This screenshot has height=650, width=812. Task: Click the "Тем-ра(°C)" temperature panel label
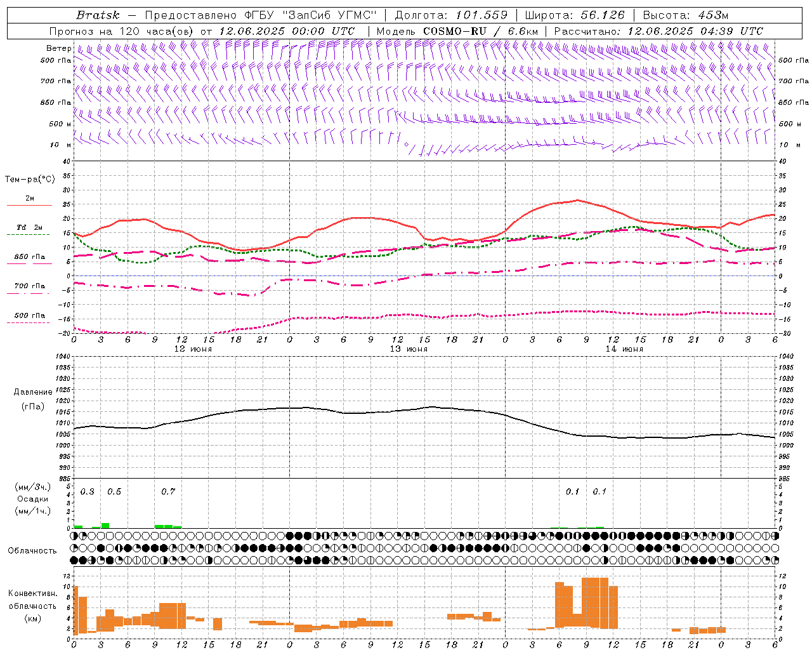tap(30, 180)
